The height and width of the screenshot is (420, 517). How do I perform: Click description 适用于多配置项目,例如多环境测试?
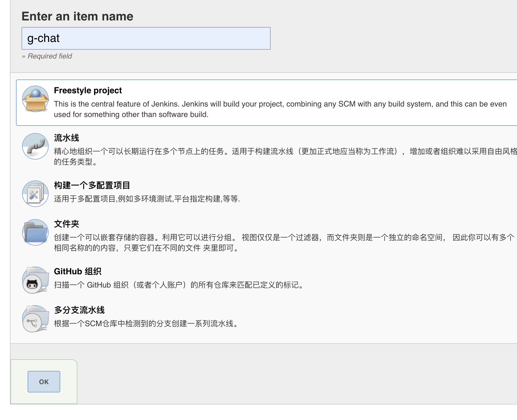[147, 199]
